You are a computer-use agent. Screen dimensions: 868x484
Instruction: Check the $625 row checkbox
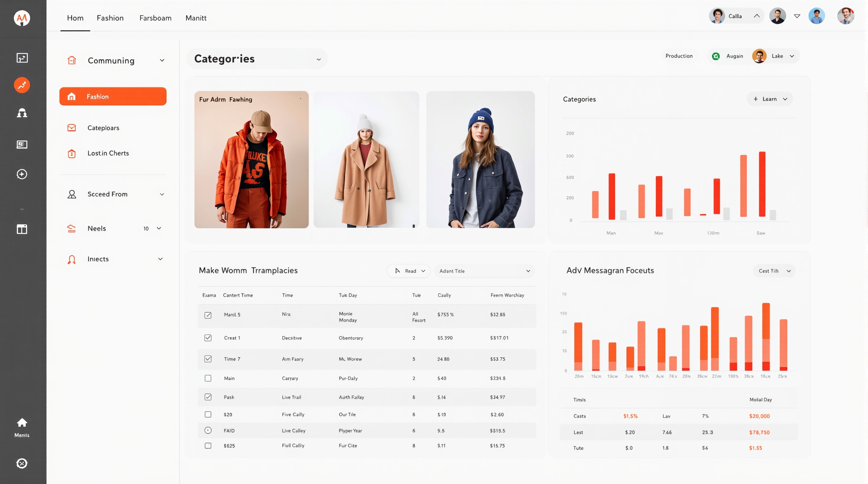coord(208,446)
